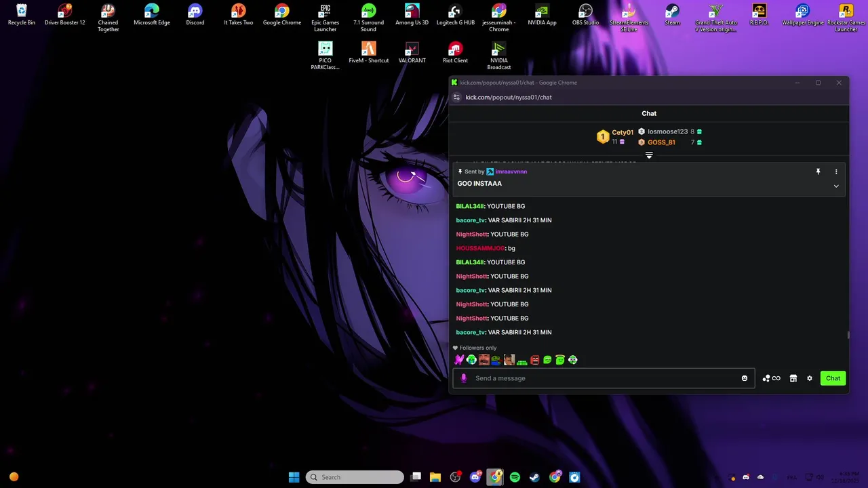The image size is (868, 488).
Task: Select the FiveM - Shortcut icon
Action: (369, 53)
